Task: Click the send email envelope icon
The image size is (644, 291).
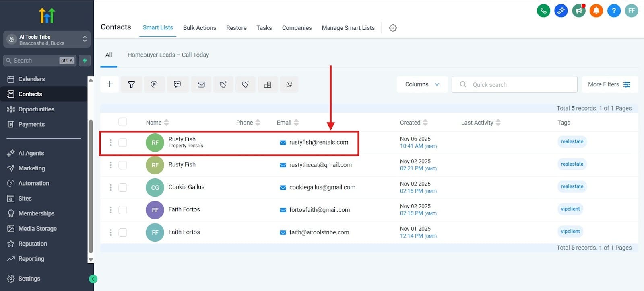Action: [201, 84]
